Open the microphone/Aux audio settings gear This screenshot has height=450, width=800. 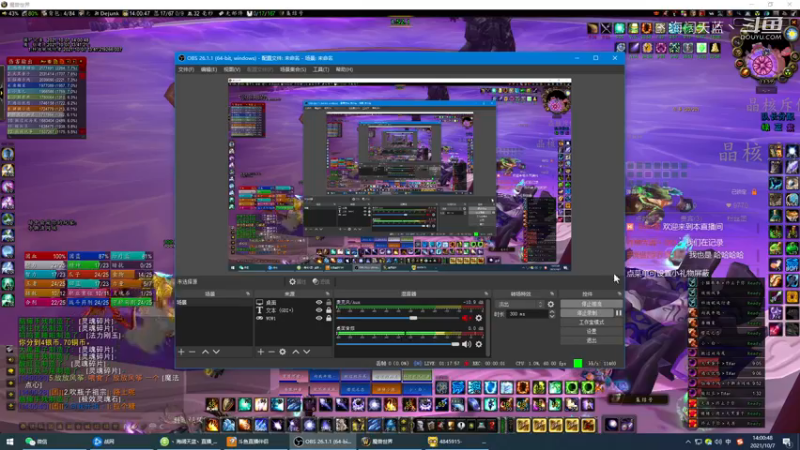pyautogui.click(x=479, y=318)
